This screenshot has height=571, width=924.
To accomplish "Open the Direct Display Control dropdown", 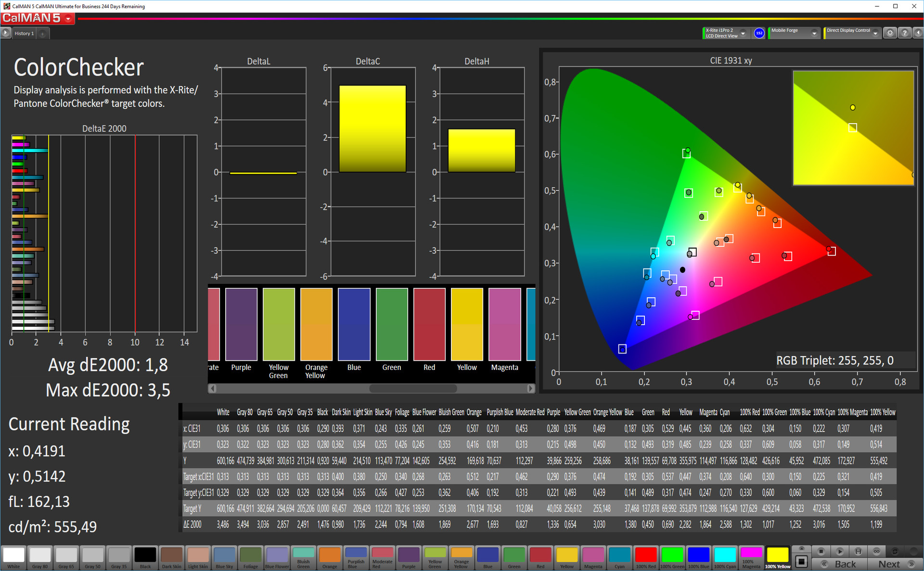I will [x=875, y=33].
